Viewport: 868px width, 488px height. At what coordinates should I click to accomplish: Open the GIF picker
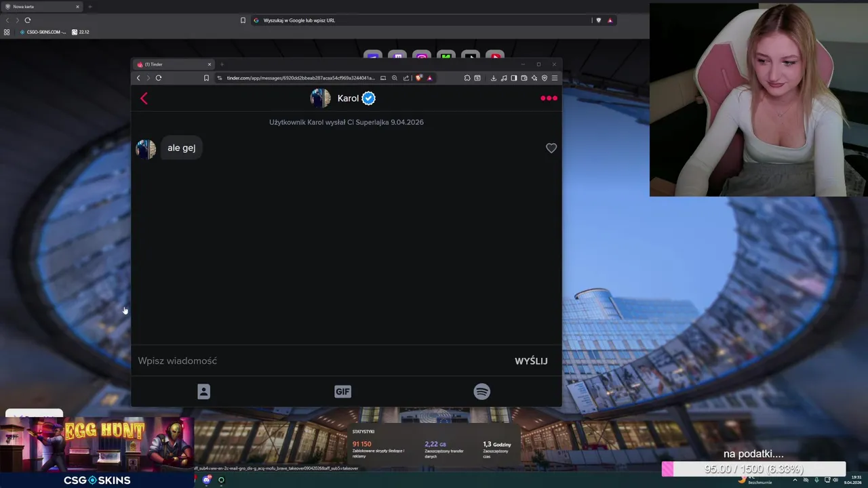point(342,391)
